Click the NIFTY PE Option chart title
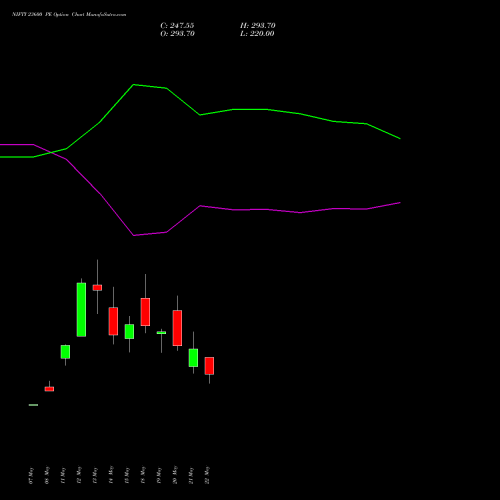This screenshot has height=500, width=500. (69, 15)
